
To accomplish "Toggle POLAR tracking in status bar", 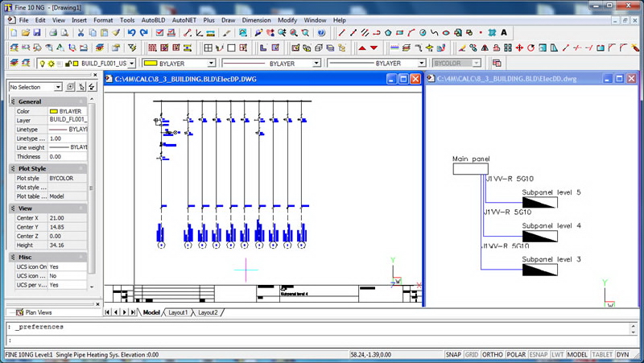I will [515, 354].
